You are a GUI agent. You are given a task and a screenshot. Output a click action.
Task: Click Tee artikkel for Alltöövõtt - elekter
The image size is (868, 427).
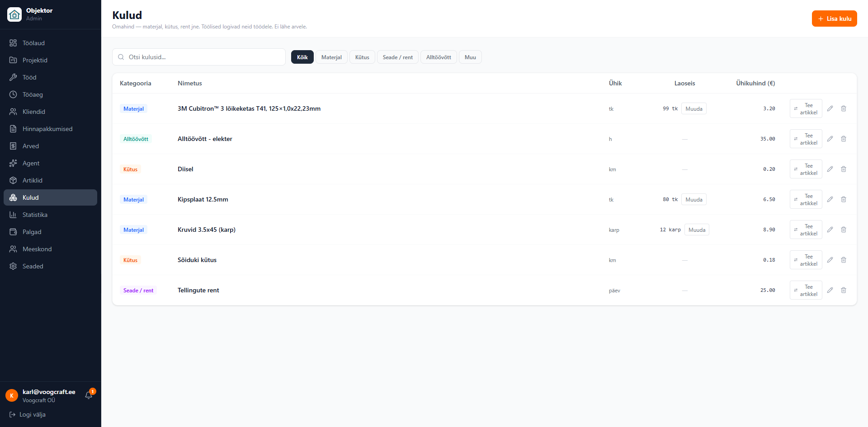coord(806,139)
